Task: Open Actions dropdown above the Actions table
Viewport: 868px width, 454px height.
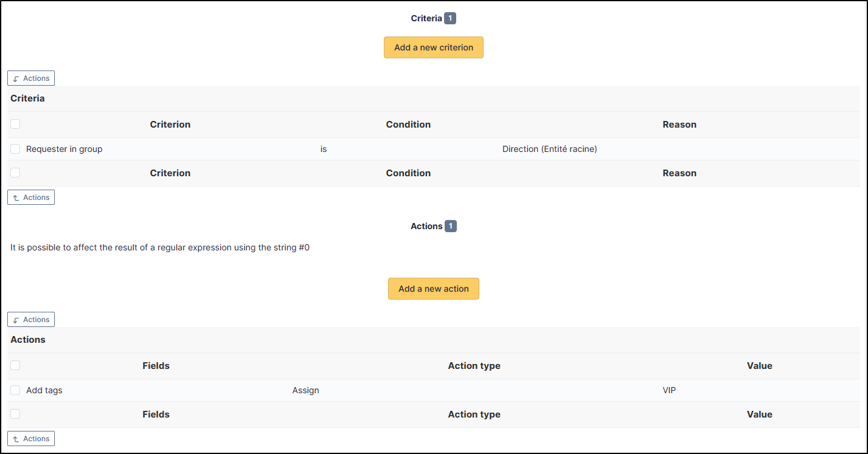Action: [x=31, y=320]
